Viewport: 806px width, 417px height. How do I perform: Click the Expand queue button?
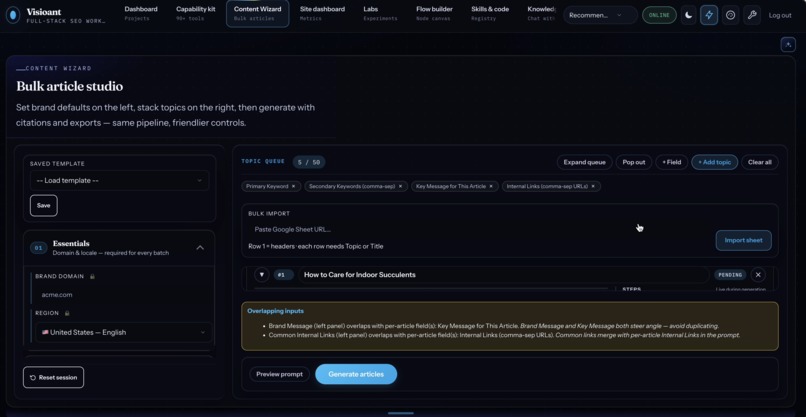pyautogui.click(x=584, y=162)
